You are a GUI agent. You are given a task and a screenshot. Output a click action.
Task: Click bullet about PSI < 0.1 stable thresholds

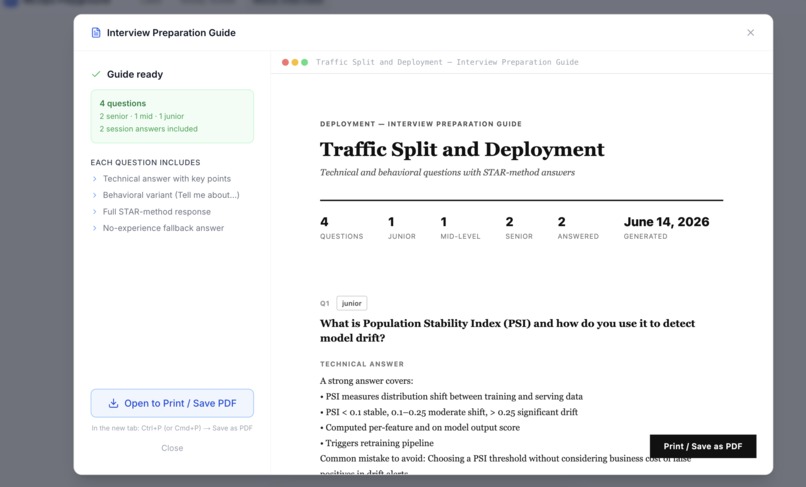coord(449,412)
